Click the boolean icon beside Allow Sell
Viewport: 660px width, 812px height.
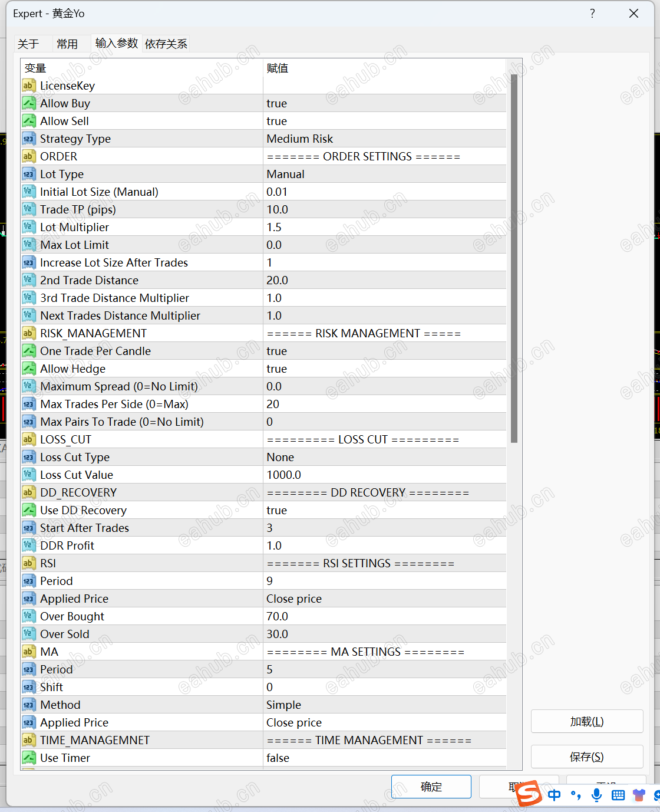click(29, 121)
